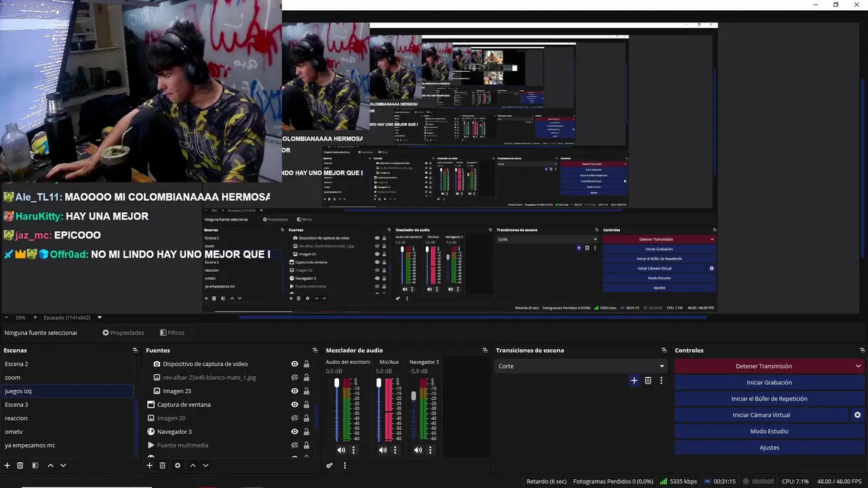This screenshot has width=868, height=488.
Task: Add a new scene transition
Action: pyautogui.click(x=634, y=381)
